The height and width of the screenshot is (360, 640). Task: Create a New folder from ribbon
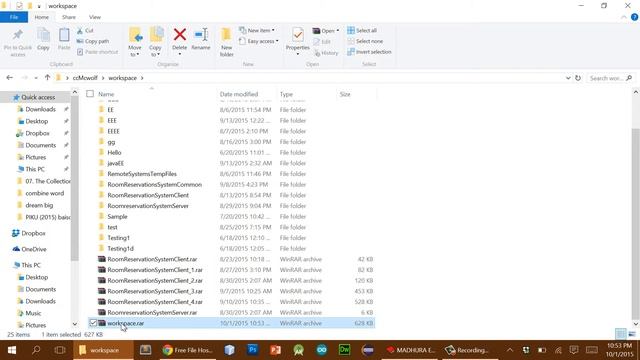click(227, 42)
